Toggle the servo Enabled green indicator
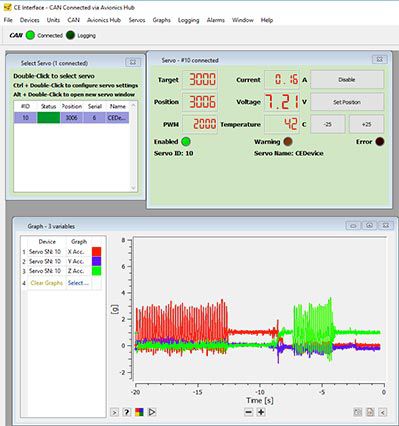399x426 pixels. coord(186,142)
